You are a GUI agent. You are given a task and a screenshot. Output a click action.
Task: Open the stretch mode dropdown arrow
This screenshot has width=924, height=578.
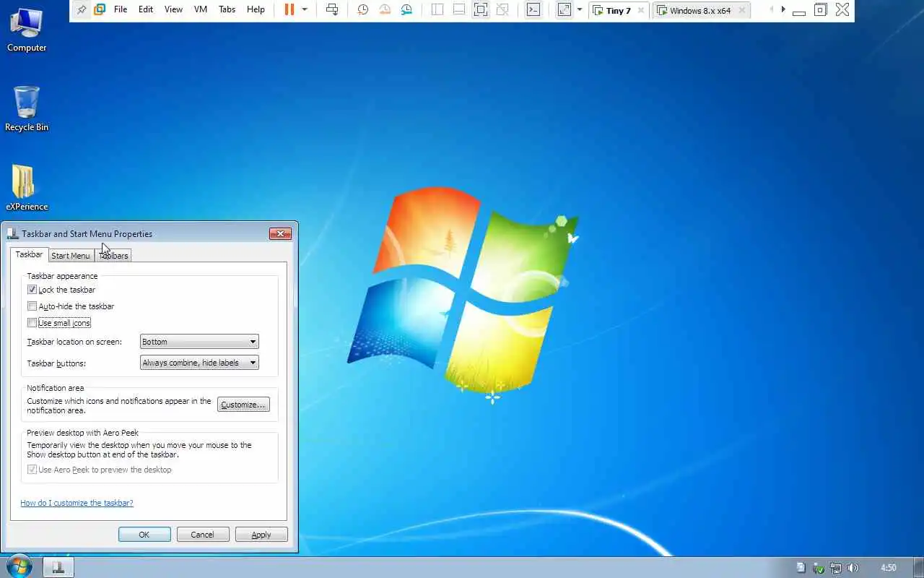579,9
